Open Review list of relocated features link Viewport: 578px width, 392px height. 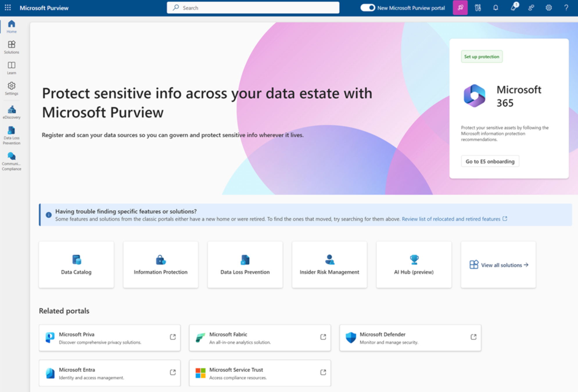tap(454, 219)
